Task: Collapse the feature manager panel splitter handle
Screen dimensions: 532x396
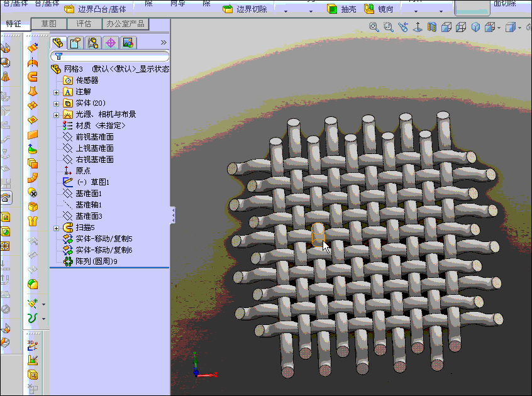Action: [x=173, y=215]
